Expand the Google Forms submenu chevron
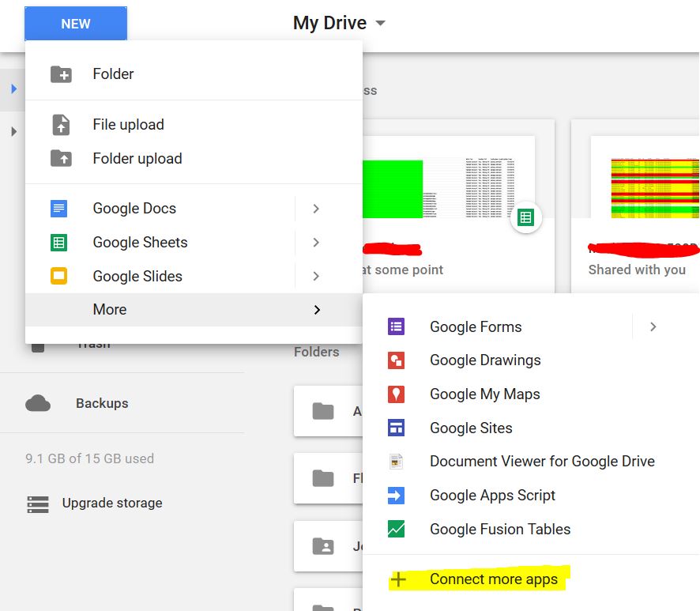Screen dimensions: 700x611 pyautogui.click(x=653, y=327)
